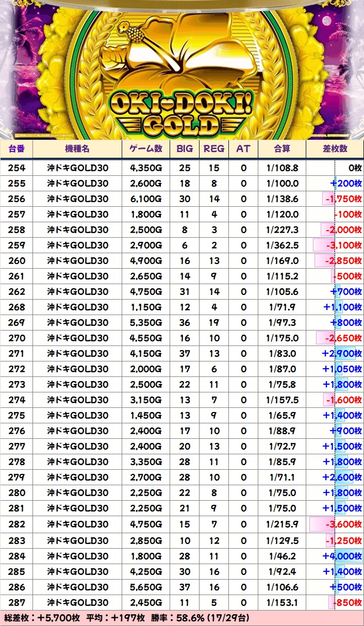Click the 1/92.4 combined rate cell

pos(282,571)
